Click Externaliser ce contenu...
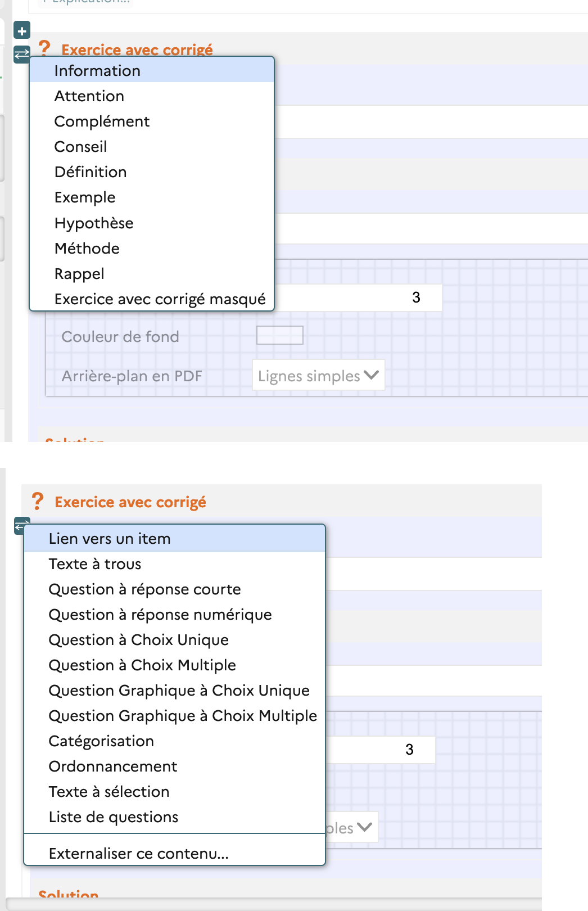The image size is (588, 911). click(x=138, y=854)
